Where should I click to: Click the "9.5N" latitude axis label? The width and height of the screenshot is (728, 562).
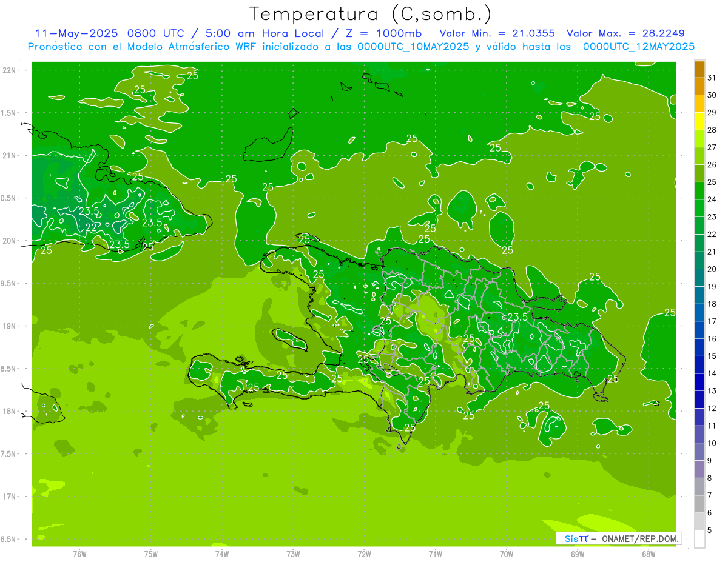[8, 283]
